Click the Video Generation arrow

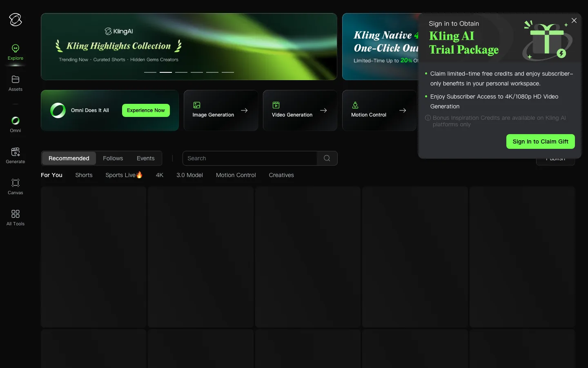[323, 110]
